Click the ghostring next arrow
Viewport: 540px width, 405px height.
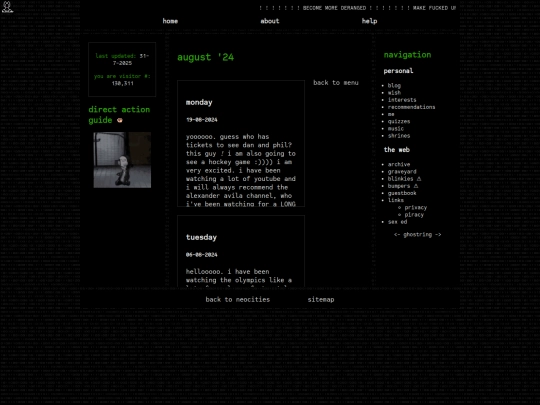point(438,235)
